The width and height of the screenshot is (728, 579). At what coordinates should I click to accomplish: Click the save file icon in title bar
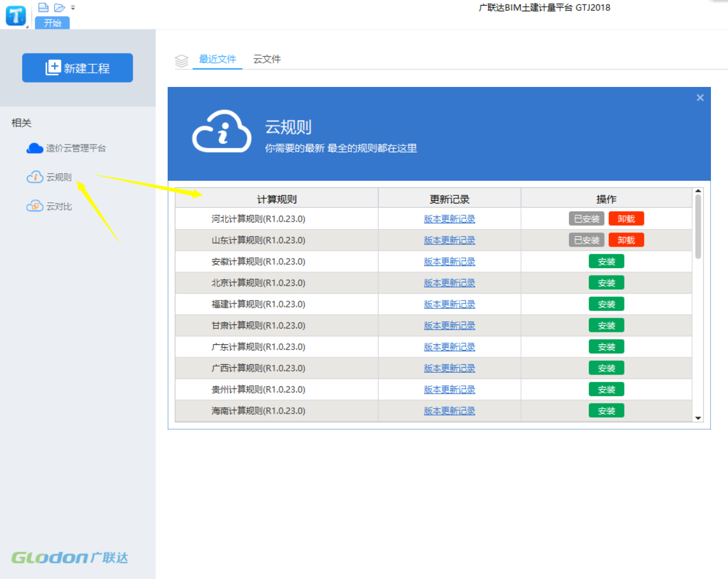(x=43, y=7)
